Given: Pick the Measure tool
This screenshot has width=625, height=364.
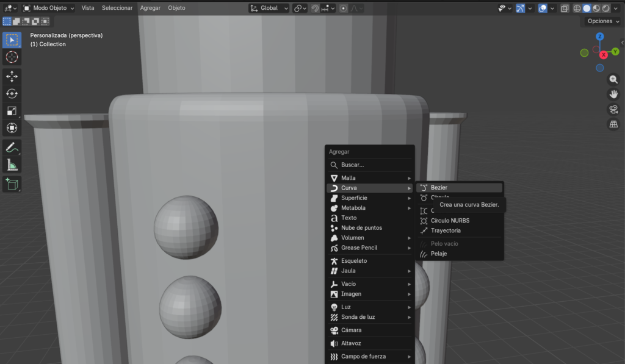Looking at the screenshot, I should pyautogui.click(x=12, y=165).
